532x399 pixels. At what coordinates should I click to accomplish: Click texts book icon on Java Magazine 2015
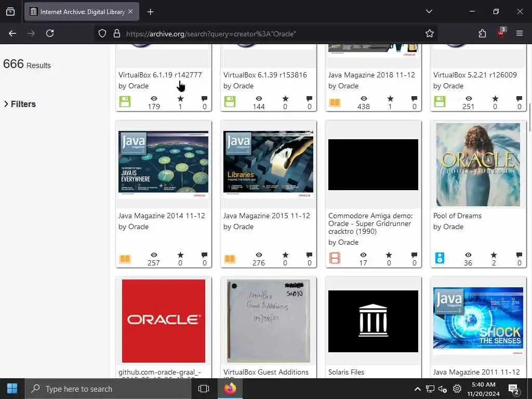230,259
